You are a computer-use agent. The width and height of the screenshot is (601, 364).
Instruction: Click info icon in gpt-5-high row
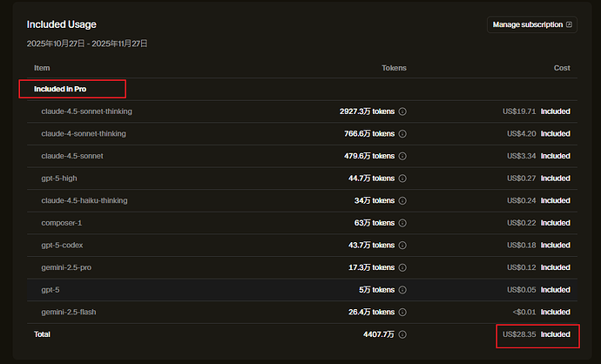pyautogui.click(x=402, y=179)
